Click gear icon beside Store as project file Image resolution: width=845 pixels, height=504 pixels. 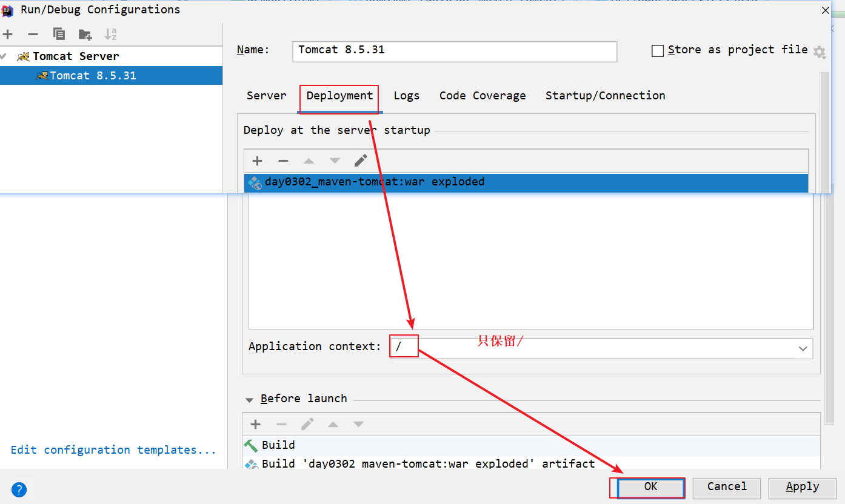[820, 52]
